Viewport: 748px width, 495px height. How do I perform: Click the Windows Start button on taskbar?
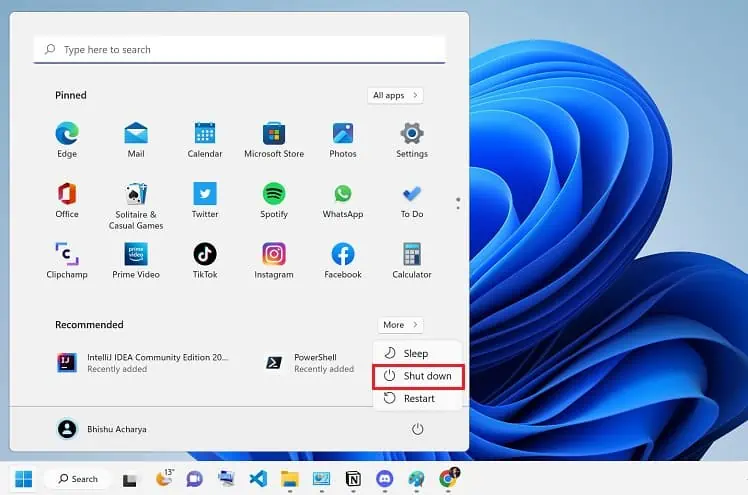[23, 479]
